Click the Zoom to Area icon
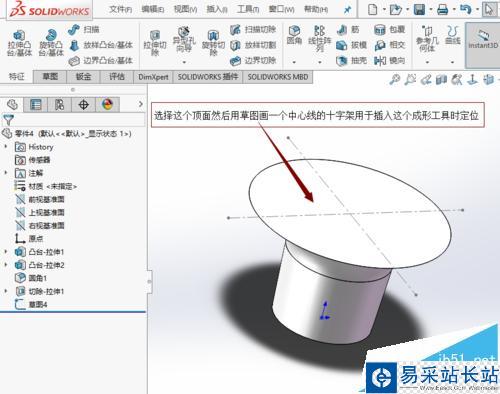 tap(410, 79)
